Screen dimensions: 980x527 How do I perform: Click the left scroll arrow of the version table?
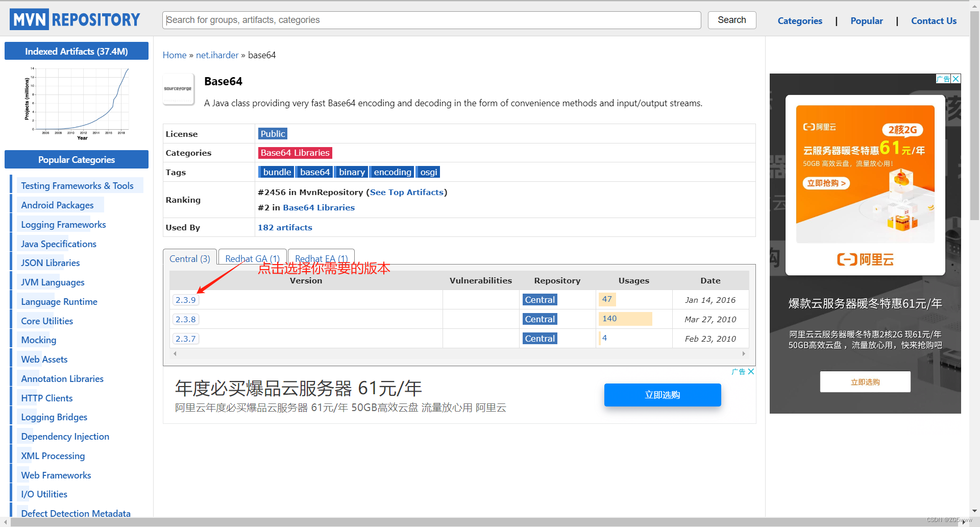click(x=175, y=353)
